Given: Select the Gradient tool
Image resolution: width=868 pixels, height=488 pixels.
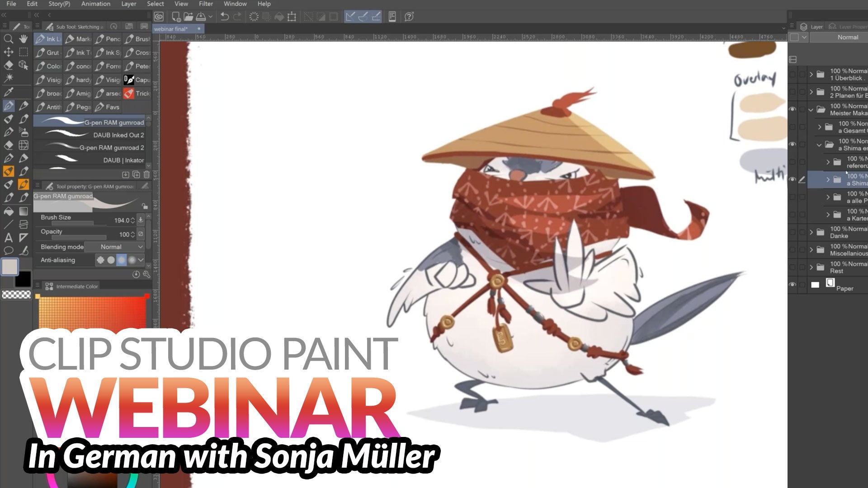Looking at the screenshot, I should pyautogui.click(x=24, y=211).
